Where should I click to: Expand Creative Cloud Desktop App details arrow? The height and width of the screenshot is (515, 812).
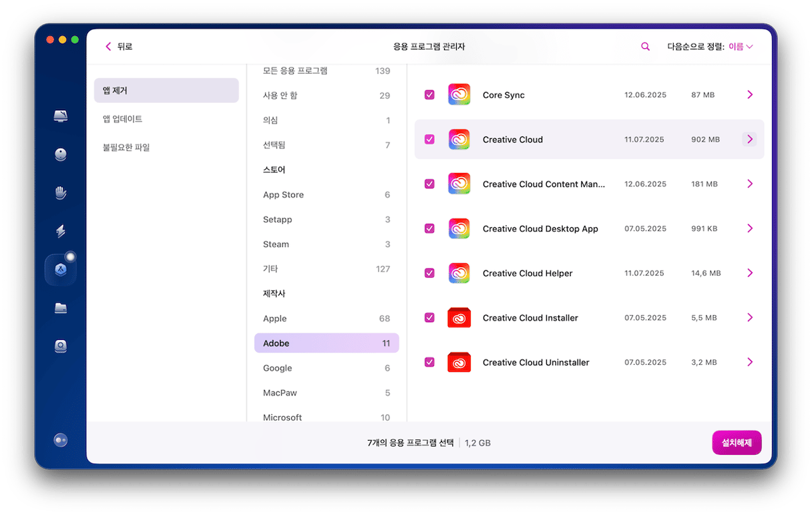coord(750,228)
